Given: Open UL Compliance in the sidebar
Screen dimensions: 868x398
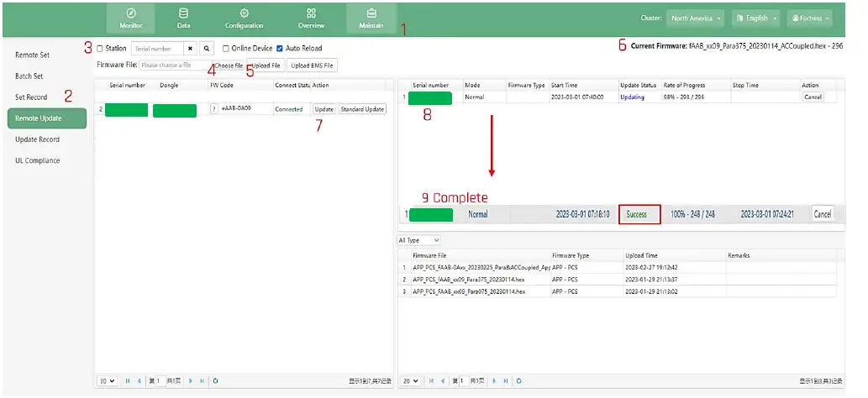Looking at the screenshot, I should [37, 160].
